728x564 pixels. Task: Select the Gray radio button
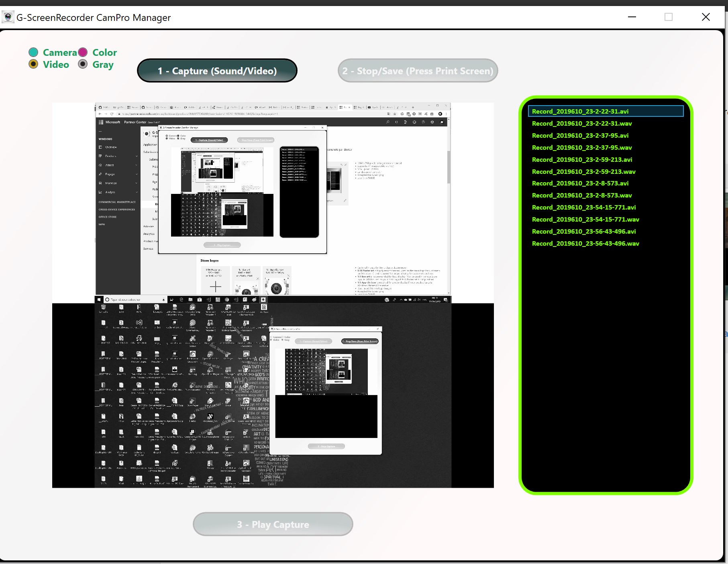coord(83,64)
